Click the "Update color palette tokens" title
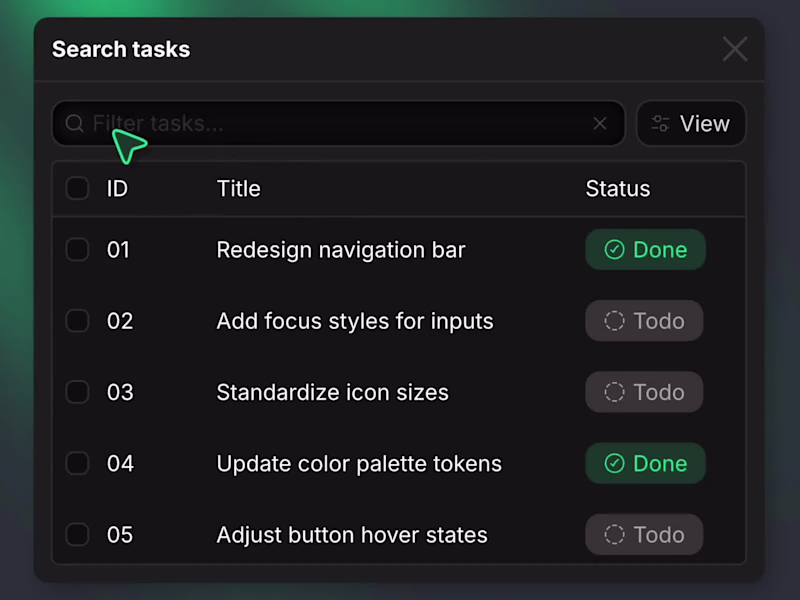This screenshot has height=600, width=800. coord(358,464)
